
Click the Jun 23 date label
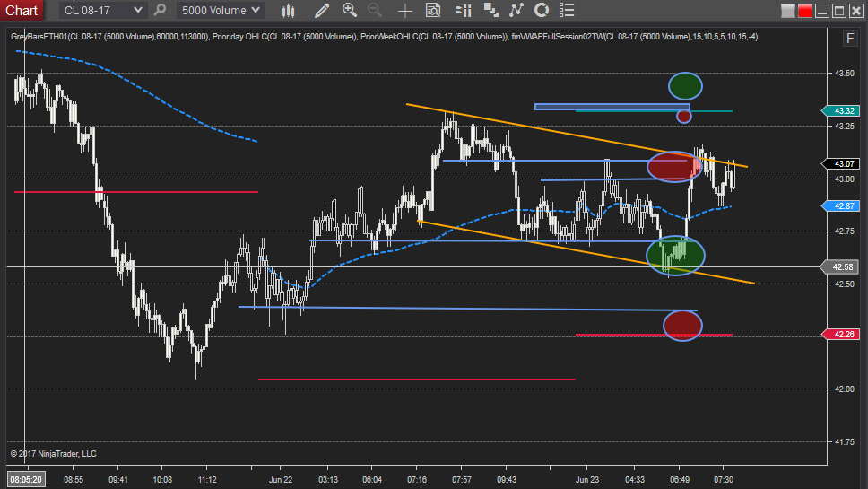pyautogui.click(x=586, y=480)
